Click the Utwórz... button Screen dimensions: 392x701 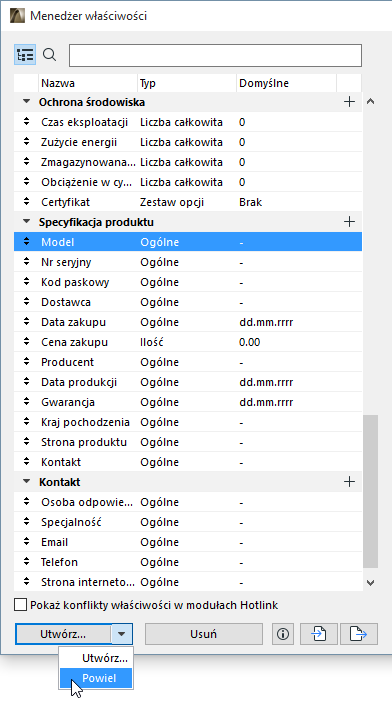tap(63, 634)
